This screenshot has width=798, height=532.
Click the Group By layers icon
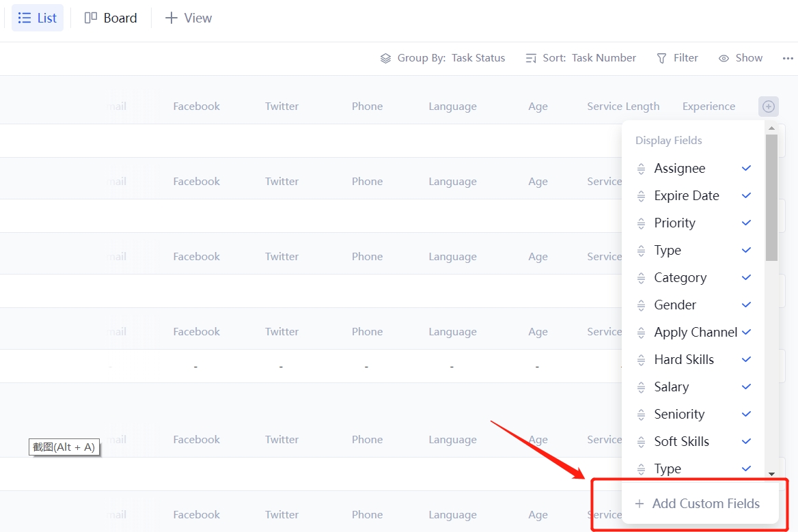(385, 58)
